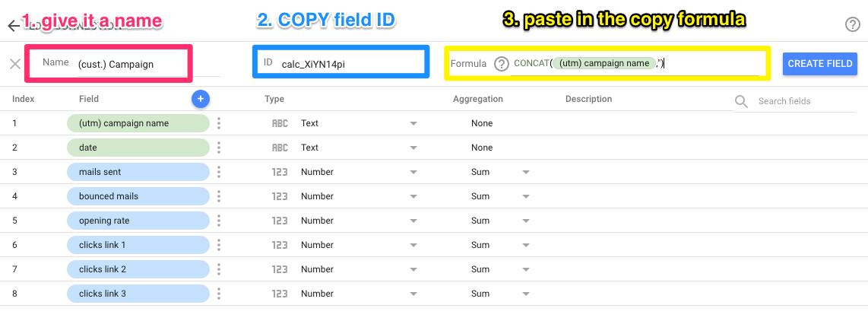This screenshot has width=868, height=321.
Task: Type in the Search fields box
Action: (794, 101)
